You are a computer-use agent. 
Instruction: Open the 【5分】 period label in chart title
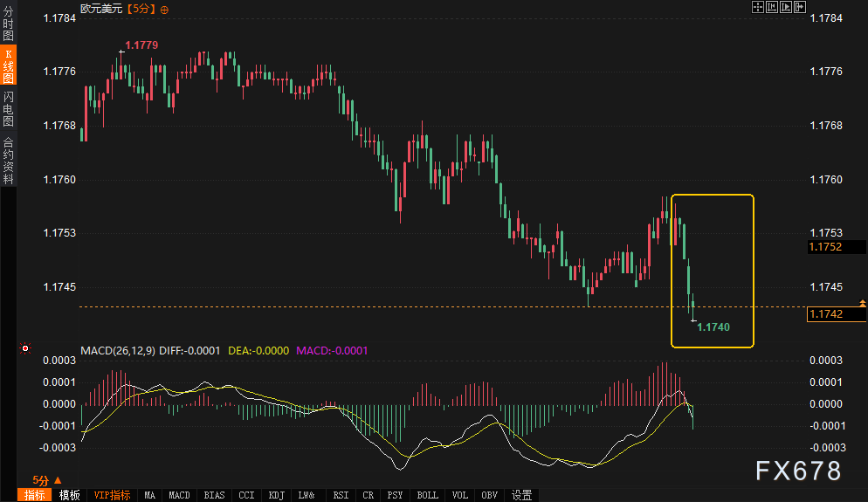[142, 9]
